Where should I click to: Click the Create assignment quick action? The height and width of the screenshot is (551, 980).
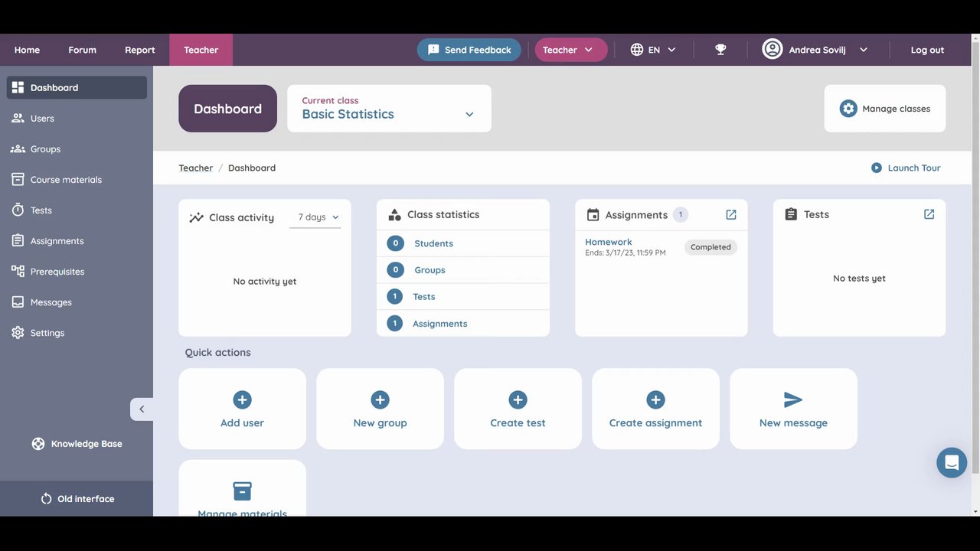[655, 409]
